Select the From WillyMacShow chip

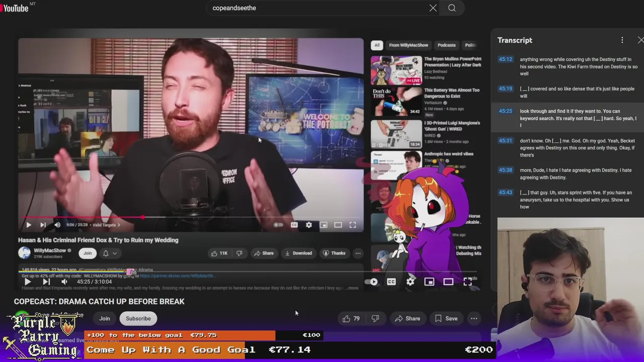click(x=409, y=45)
